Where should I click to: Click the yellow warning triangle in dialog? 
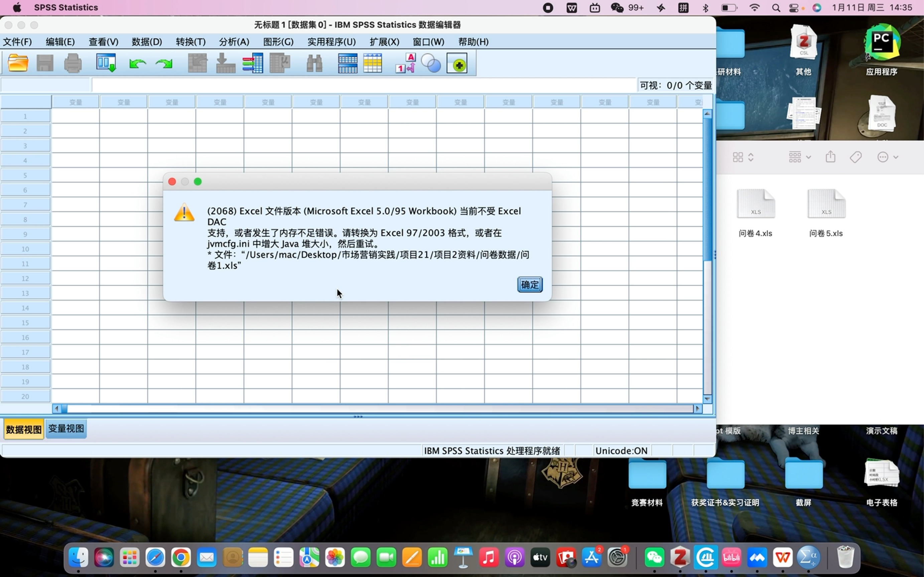(x=184, y=213)
